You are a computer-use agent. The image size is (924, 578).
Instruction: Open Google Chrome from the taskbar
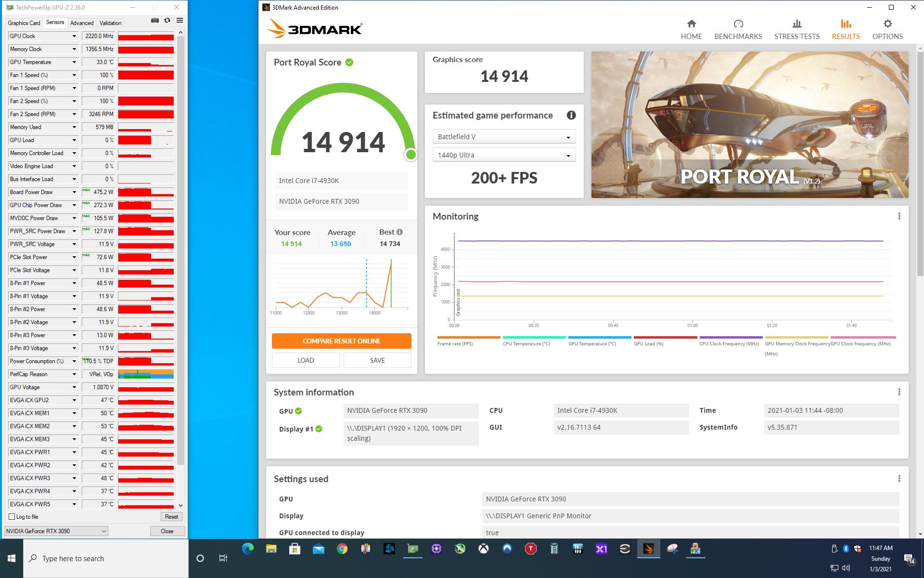click(342, 549)
